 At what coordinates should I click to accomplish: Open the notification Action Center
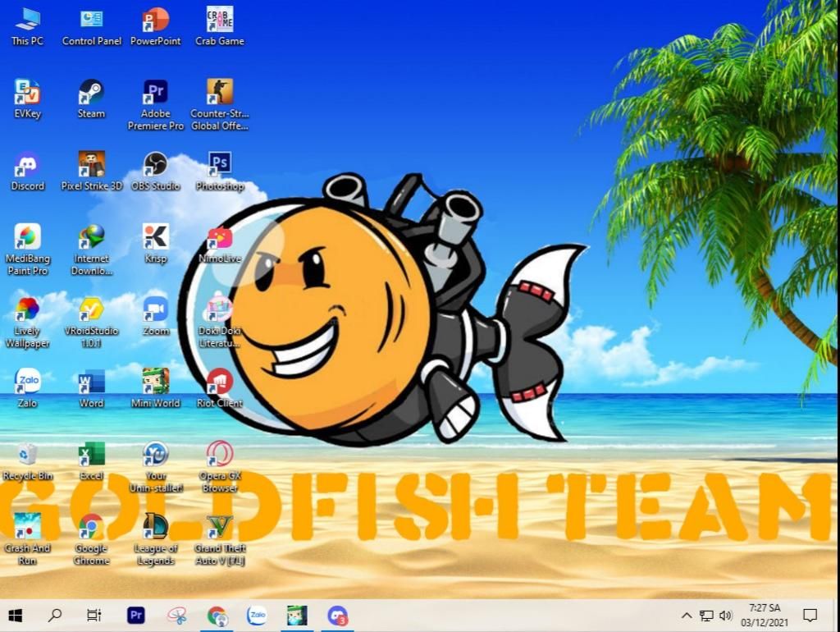810,616
